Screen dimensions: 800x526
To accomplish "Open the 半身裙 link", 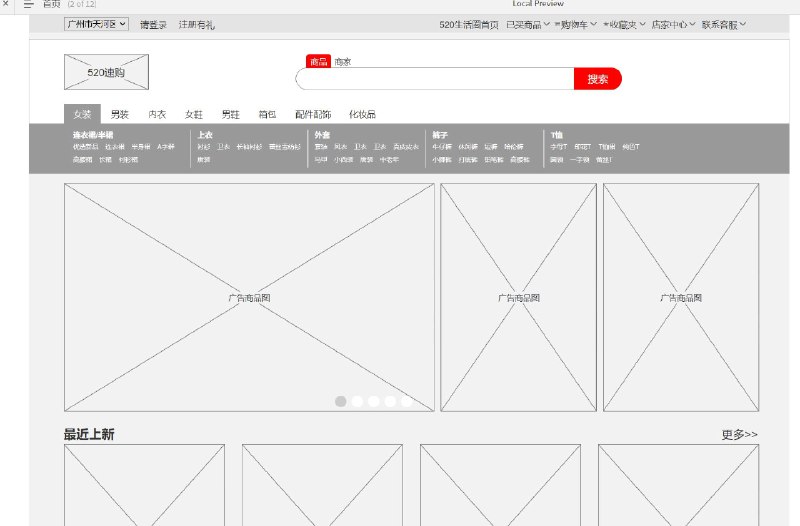I will [141, 147].
